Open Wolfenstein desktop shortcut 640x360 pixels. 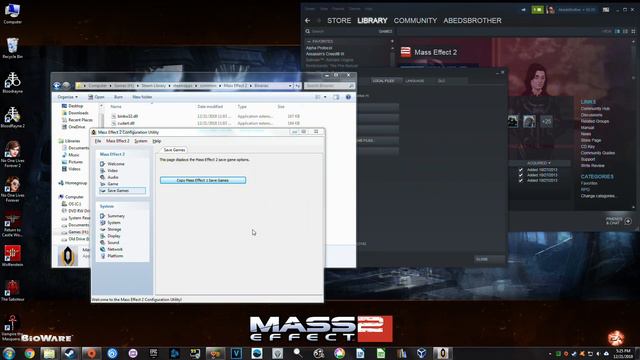click(12, 256)
